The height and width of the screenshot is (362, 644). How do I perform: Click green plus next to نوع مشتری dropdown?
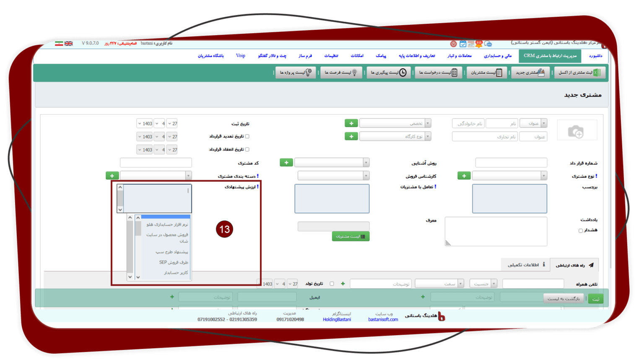[464, 176]
